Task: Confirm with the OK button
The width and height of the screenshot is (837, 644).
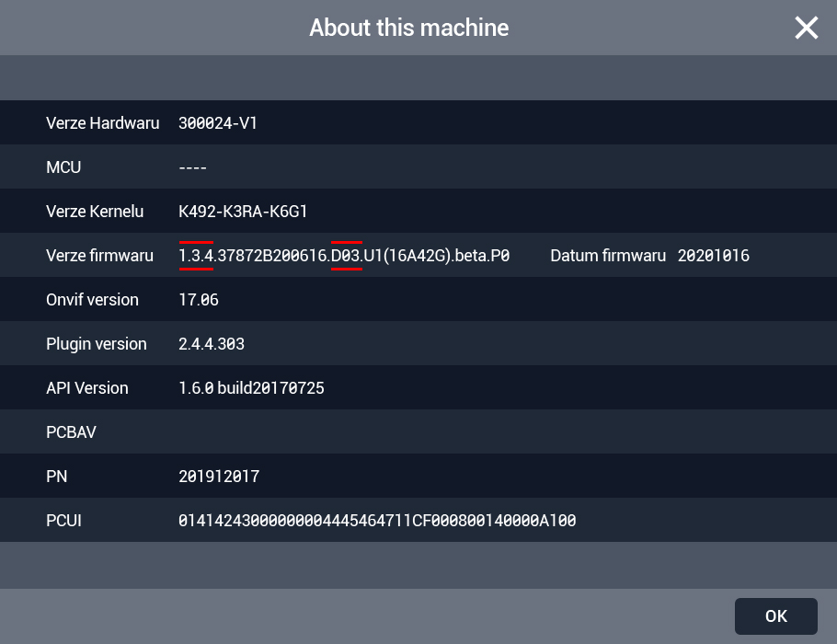Action: click(x=775, y=616)
